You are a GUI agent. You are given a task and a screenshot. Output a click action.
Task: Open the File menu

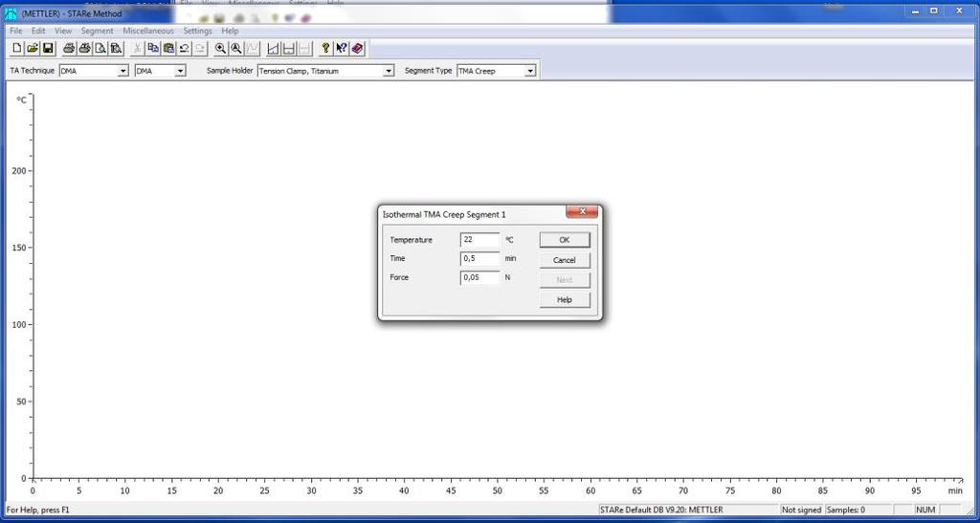click(16, 31)
